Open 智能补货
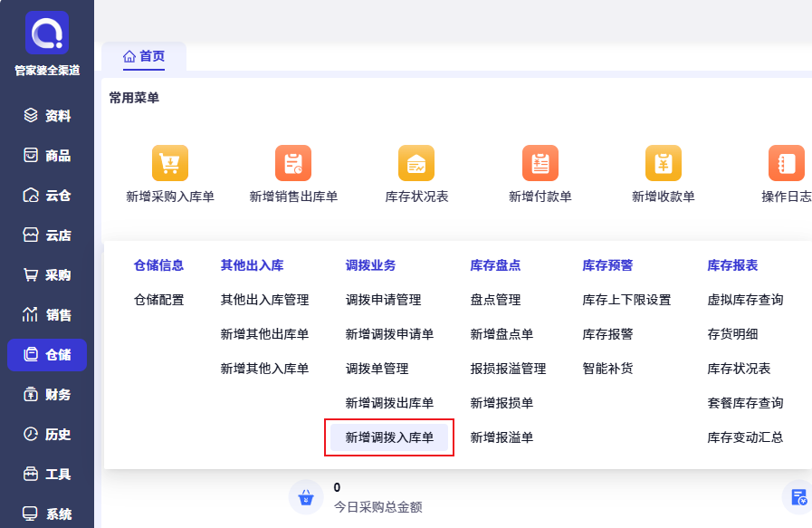The image size is (812, 528). pyautogui.click(x=608, y=369)
